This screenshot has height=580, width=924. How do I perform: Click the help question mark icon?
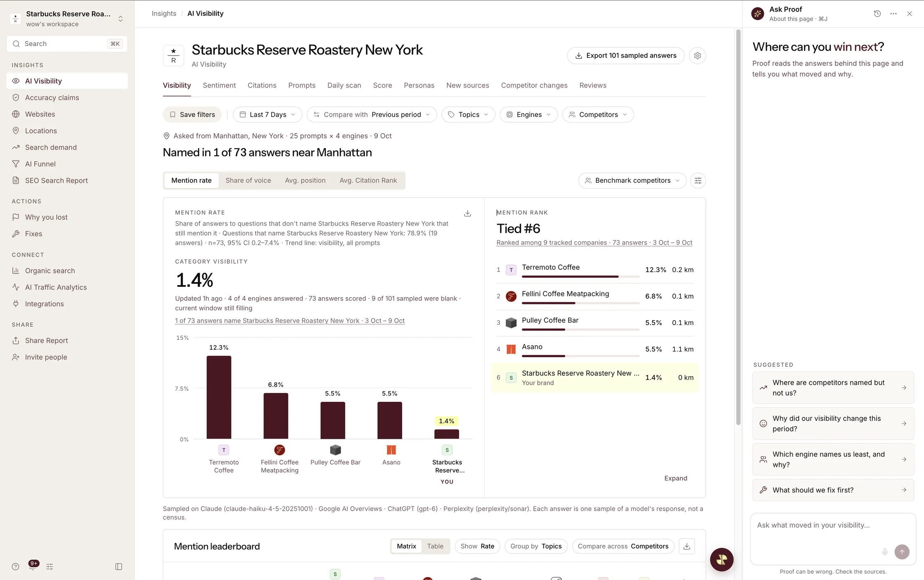pos(16,566)
